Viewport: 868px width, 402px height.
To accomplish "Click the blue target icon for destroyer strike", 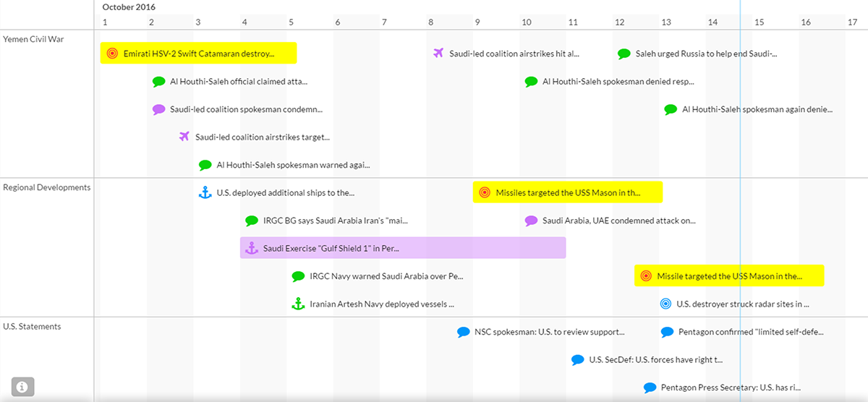I will click(x=665, y=304).
